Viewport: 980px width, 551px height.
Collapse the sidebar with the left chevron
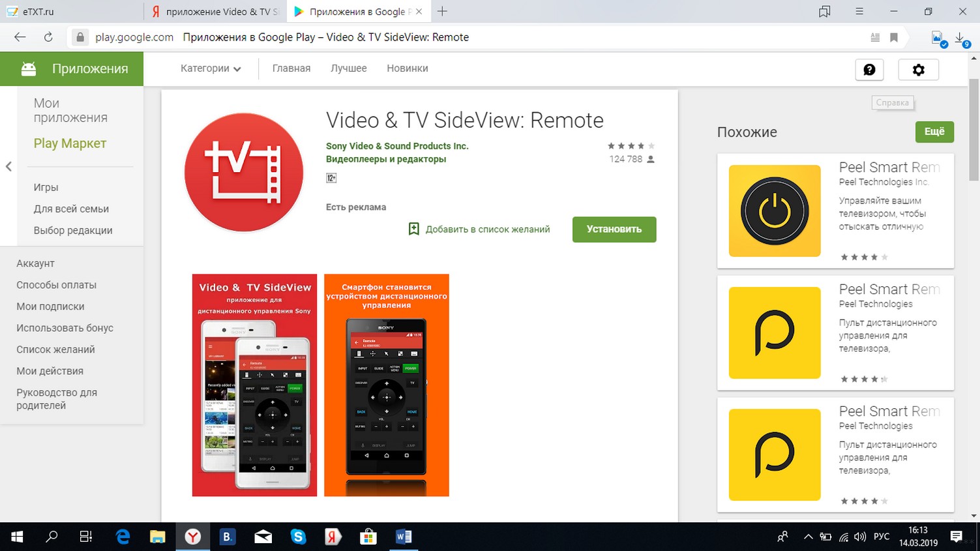(8, 166)
